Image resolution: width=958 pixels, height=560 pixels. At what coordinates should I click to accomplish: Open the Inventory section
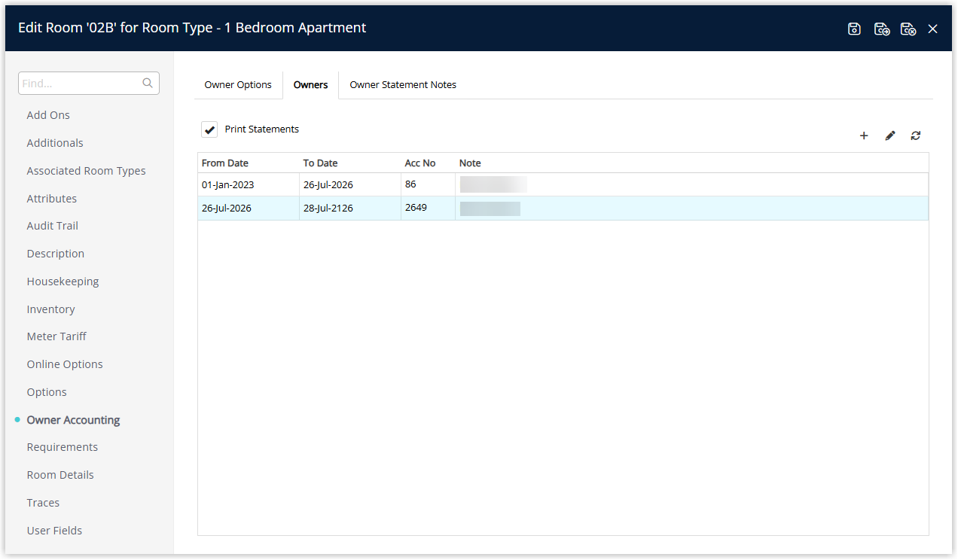(x=50, y=309)
